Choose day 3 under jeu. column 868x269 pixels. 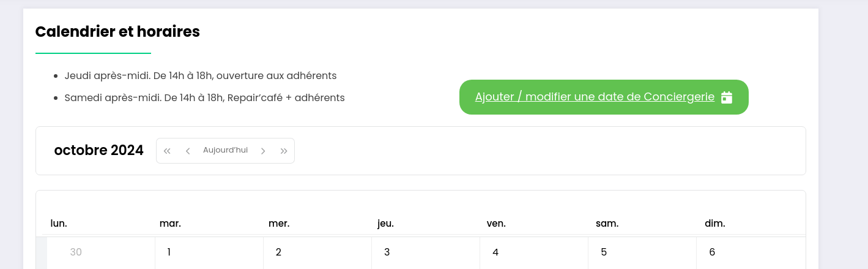click(426, 253)
